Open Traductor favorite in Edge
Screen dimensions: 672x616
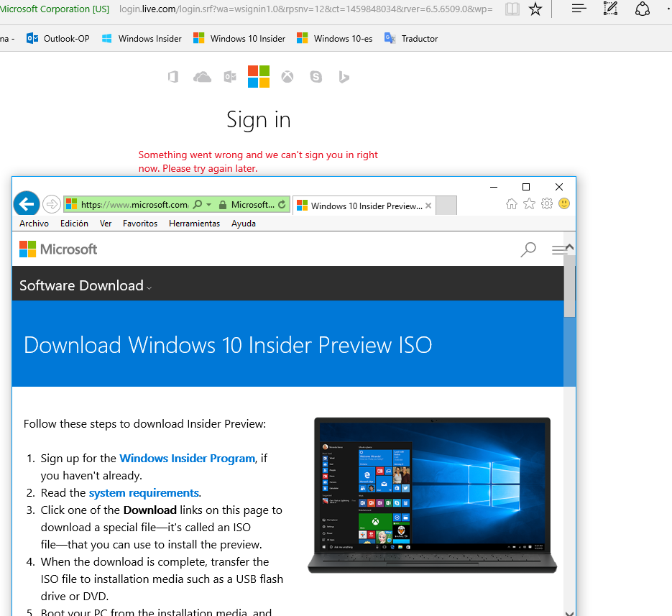411,39
